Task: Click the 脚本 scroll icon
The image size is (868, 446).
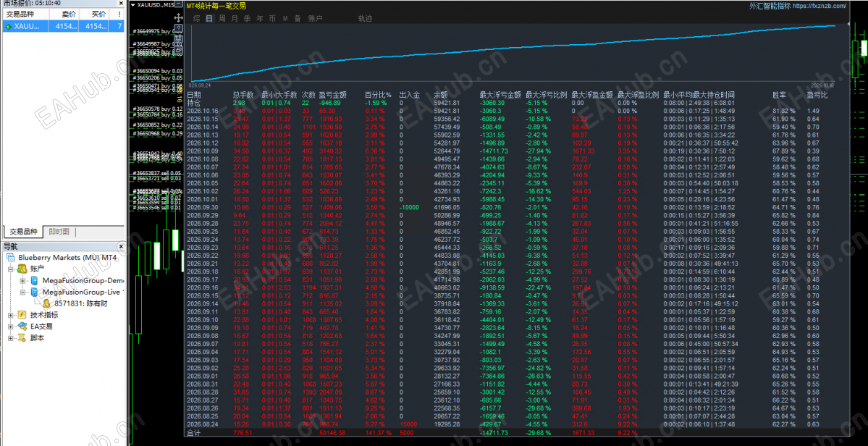Action: click(22, 338)
